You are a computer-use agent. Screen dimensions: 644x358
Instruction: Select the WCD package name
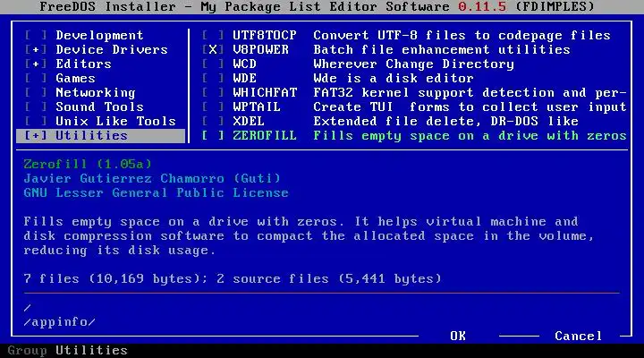tap(245, 64)
